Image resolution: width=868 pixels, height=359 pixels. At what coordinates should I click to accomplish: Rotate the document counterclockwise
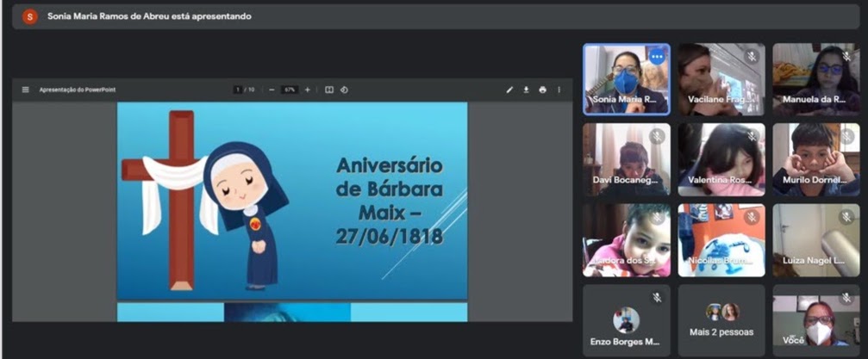coord(344,90)
